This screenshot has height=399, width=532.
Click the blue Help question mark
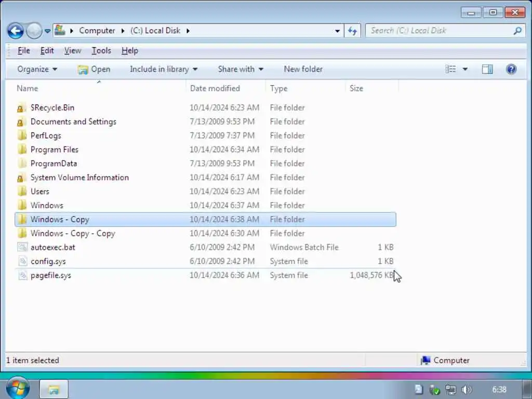coord(511,69)
